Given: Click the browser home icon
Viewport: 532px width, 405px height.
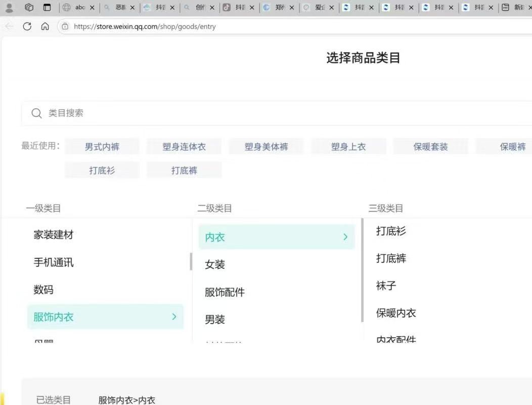Looking at the screenshot, I should (x=45, y=26).
